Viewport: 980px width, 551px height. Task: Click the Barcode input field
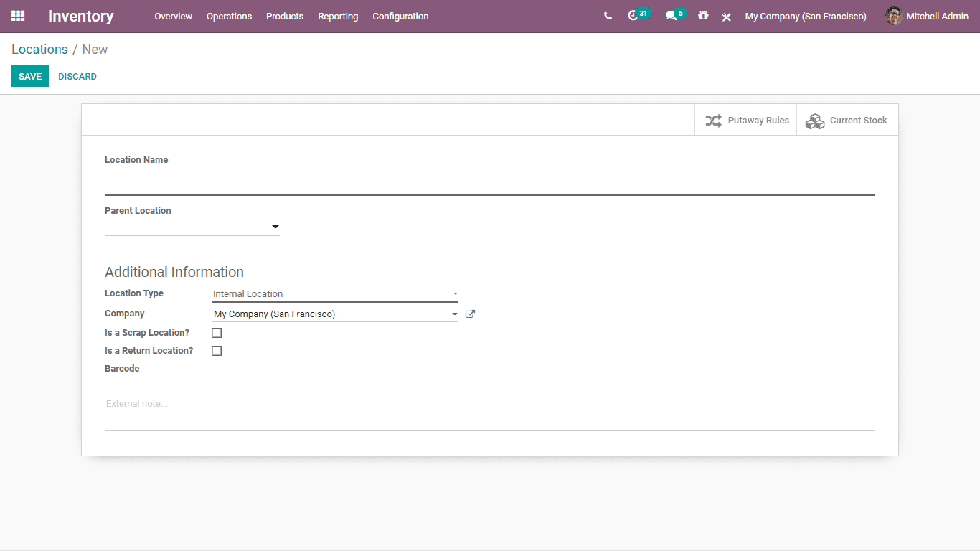(335, 369)
